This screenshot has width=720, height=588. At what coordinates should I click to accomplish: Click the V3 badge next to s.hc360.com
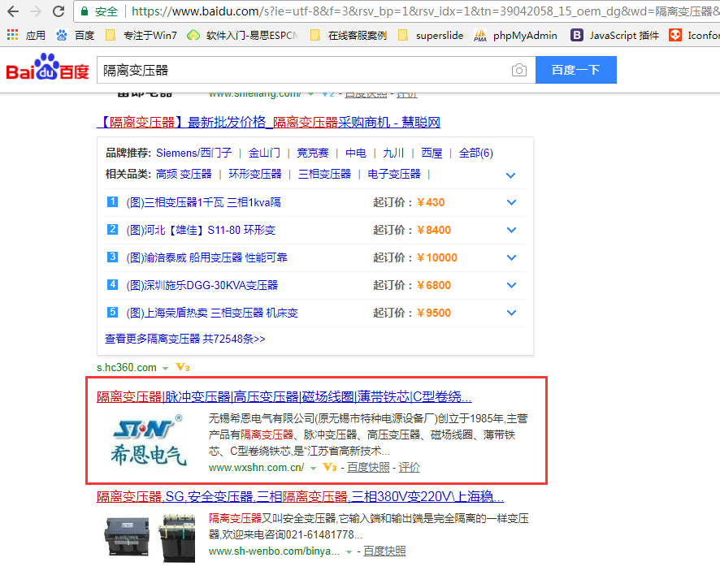coord(183,367)
